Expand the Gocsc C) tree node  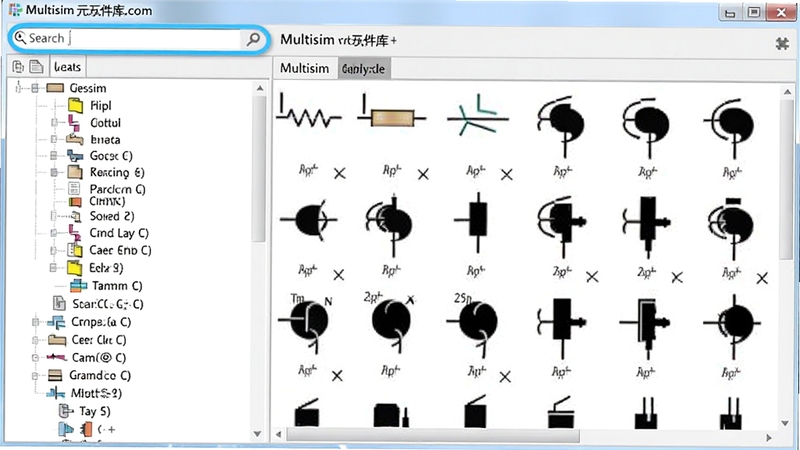coord(54,156)
